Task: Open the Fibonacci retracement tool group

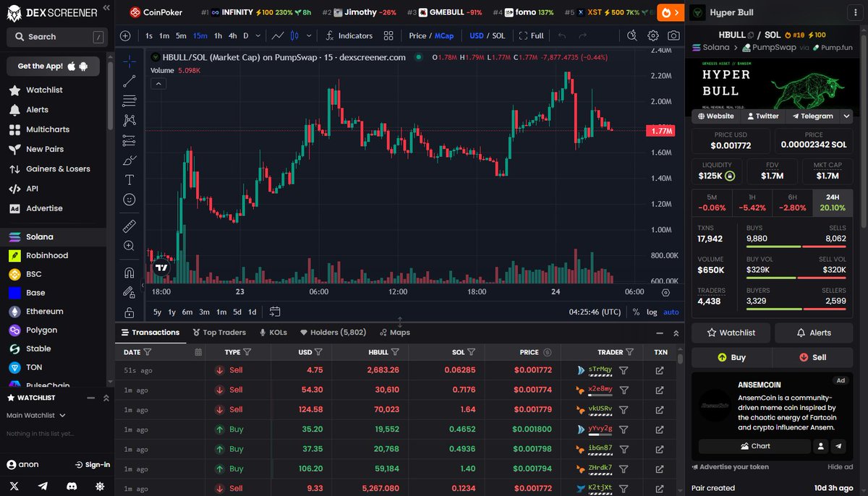Action: [x=129, y=101]
